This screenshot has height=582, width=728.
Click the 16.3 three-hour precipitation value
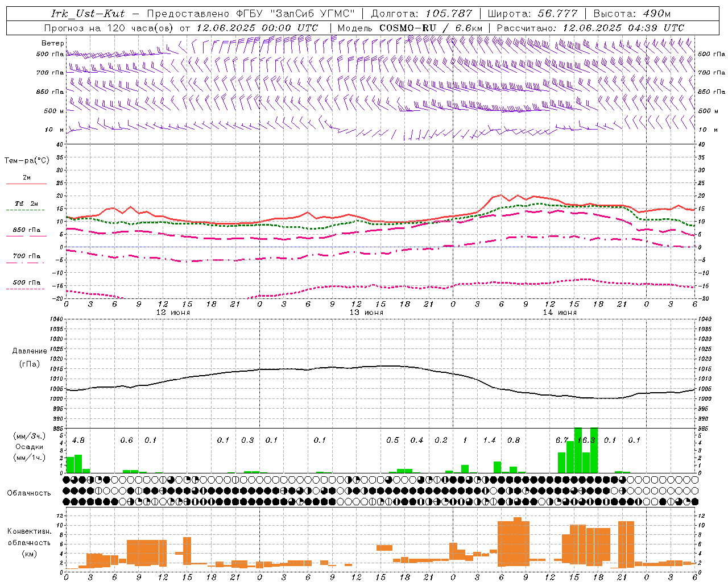(x=586, y=440)
